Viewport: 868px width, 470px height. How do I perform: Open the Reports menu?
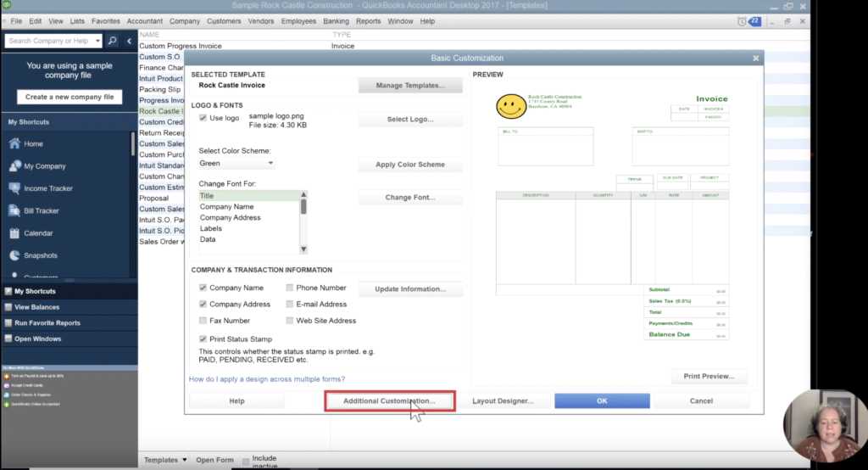368,21
